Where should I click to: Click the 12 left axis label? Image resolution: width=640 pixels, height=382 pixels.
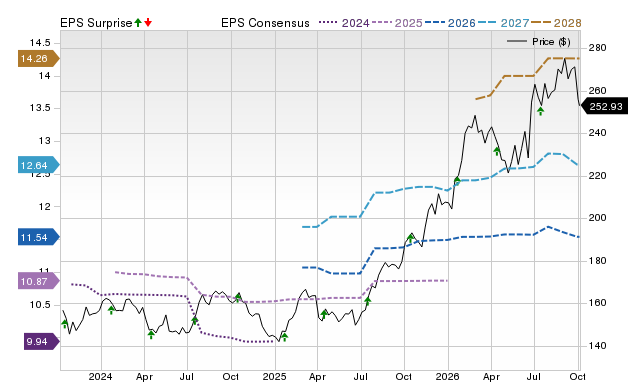pos(44,207)
